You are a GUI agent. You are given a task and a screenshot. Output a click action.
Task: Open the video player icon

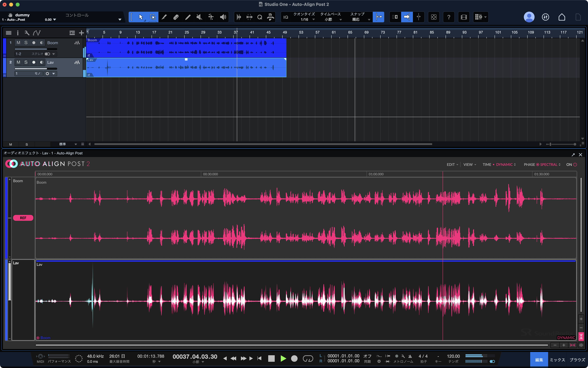click(x=464, y=17)
